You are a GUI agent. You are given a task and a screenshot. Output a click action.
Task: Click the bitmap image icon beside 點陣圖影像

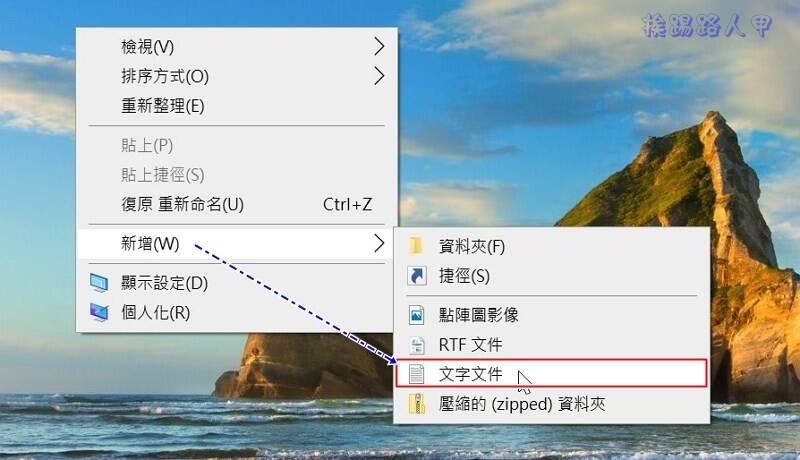pyautogui.click(x=416, y=315)
